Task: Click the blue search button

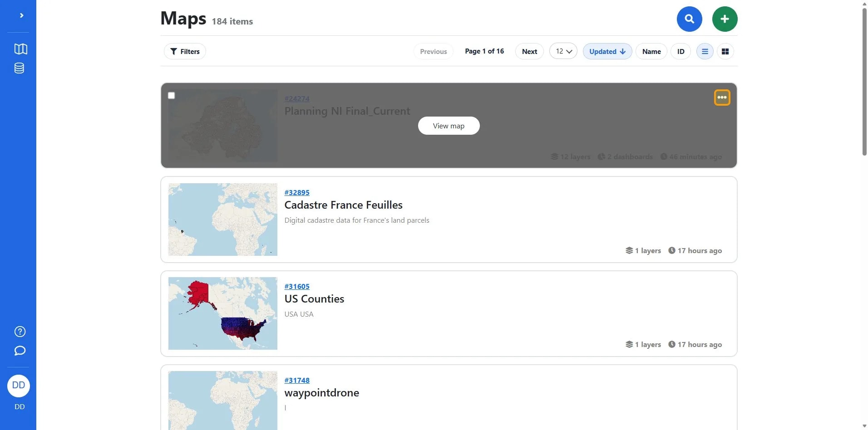Action: [x=689, y=19]
